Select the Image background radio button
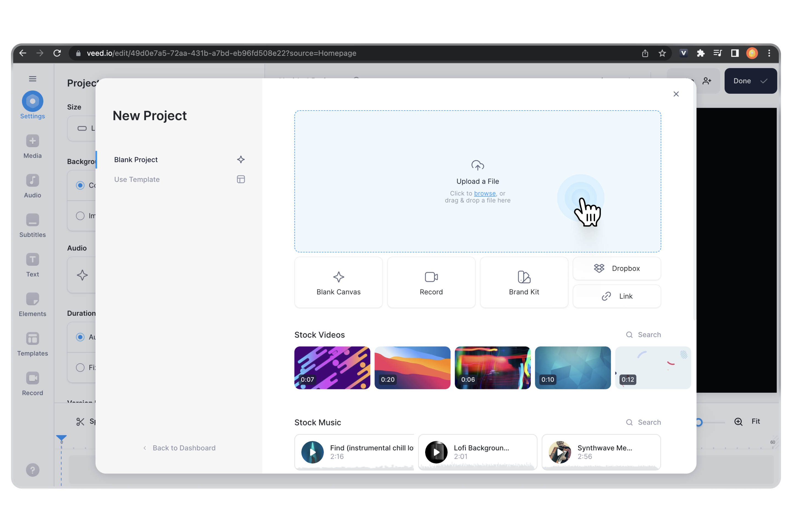 (x=80, y=215)
